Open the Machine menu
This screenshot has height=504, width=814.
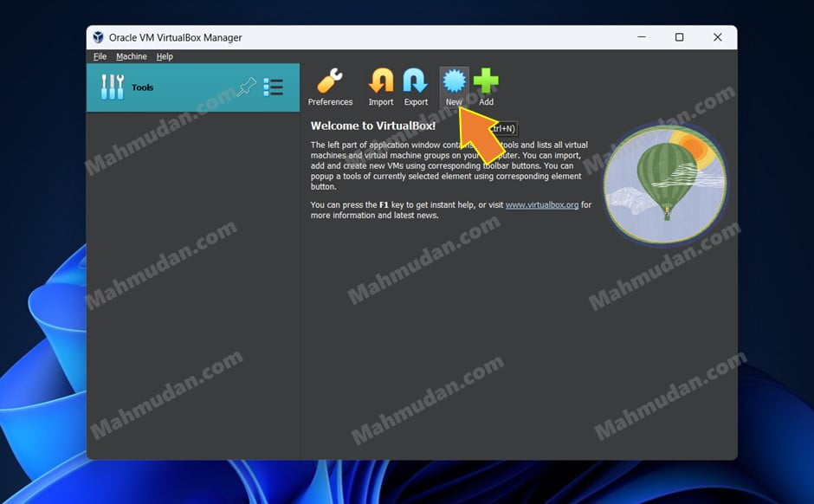tap(132, 56)
